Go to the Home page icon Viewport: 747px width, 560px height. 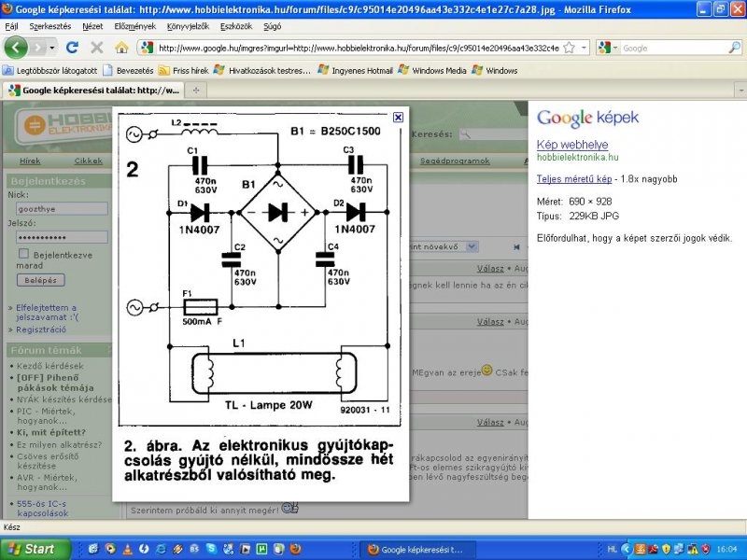122,48
